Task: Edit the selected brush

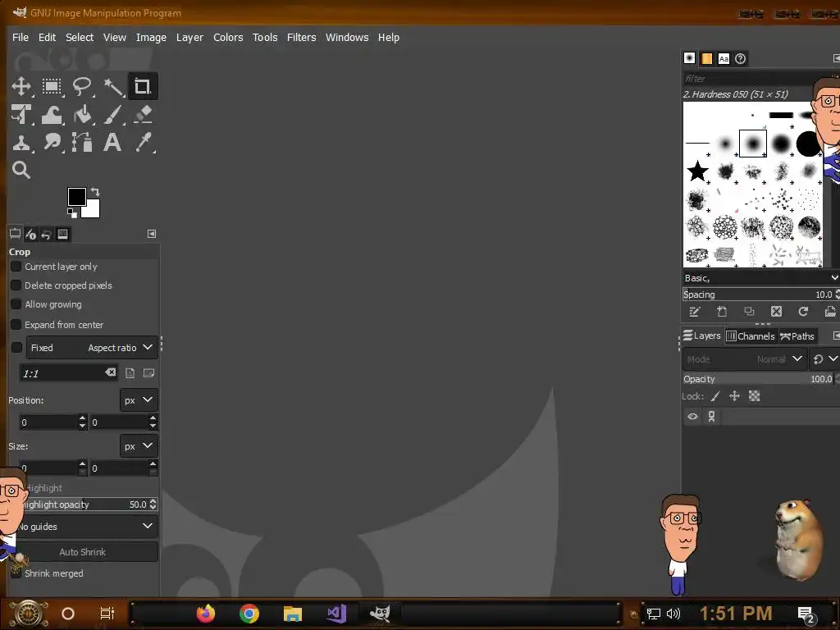Action: [x=695, y=312]
